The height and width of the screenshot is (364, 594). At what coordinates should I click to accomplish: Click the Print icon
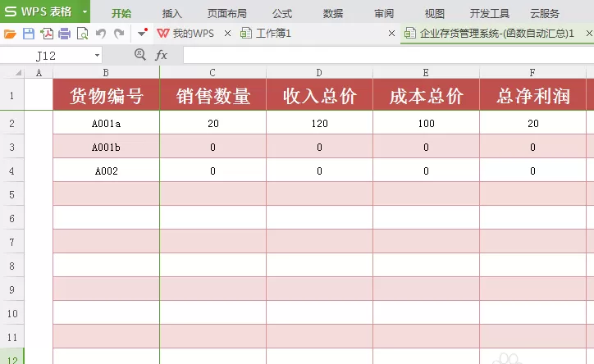[x=64, y=34]
